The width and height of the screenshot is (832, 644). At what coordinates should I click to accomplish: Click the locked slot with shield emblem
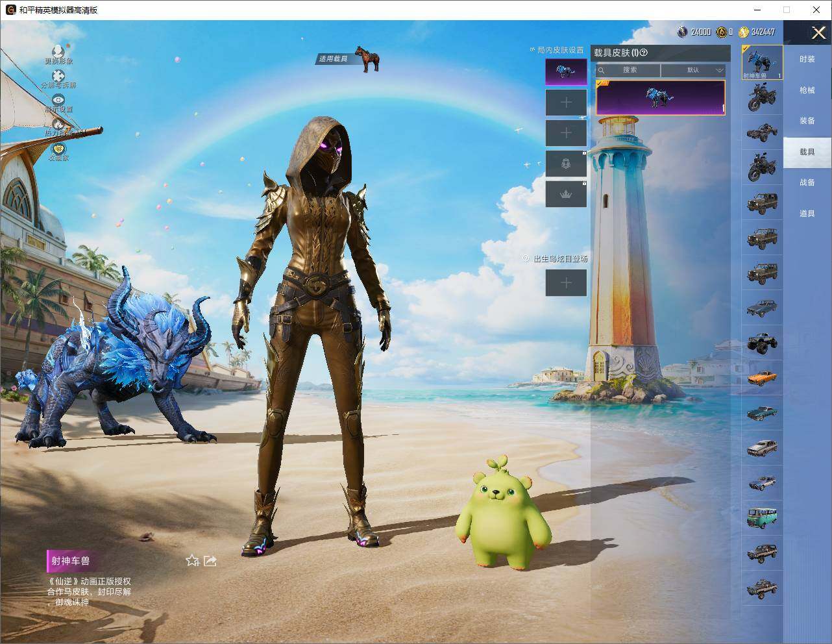pos(566,164)
